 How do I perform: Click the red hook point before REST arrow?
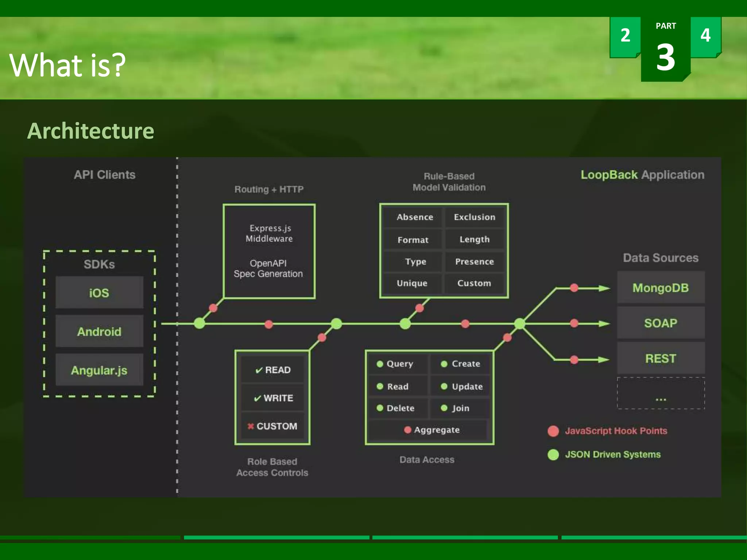point(574,360)
